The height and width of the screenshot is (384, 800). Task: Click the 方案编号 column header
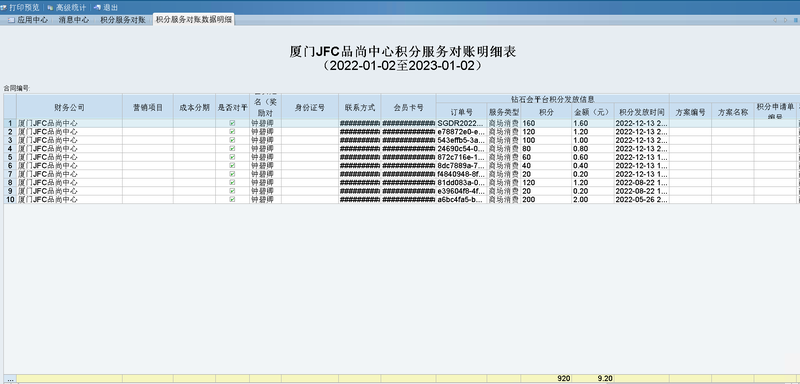690,112
